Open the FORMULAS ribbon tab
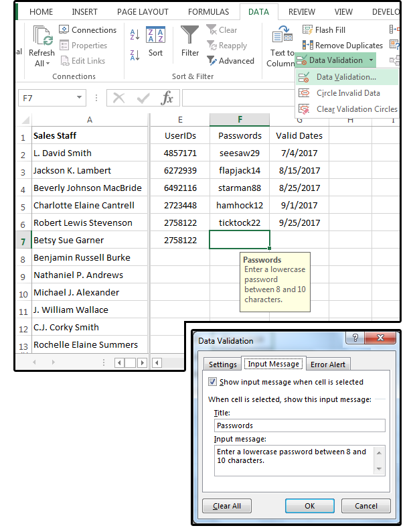Image resolution: width=415 pixels, height=532 pixels. coord(209,12)
